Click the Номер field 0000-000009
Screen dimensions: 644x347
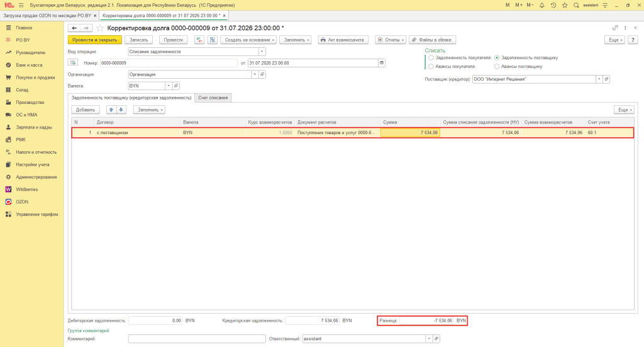[169, 63]
